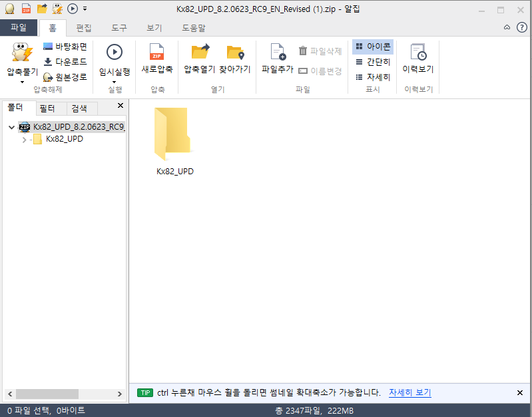Click horizontal scrollbar left arrow
532x417 pixels.
[x=10, y=394]
